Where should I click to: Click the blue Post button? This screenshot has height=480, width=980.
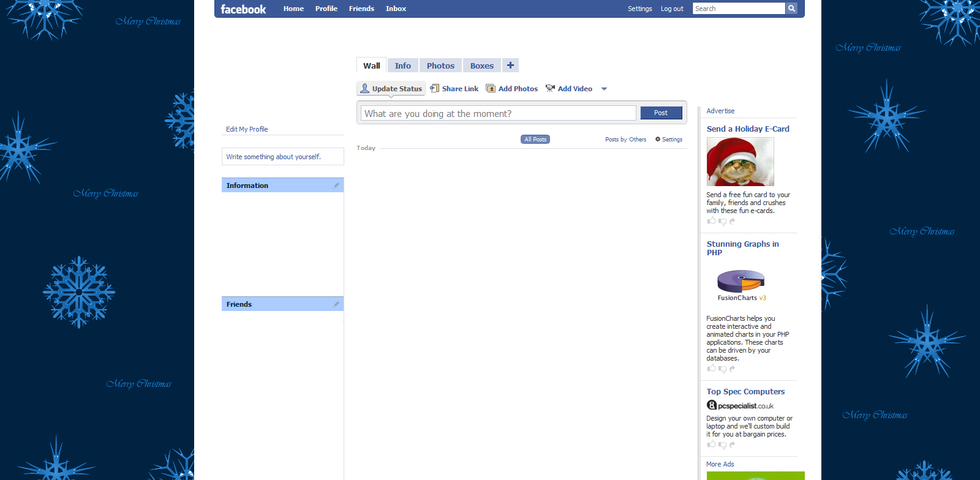[x=661, y=113]
